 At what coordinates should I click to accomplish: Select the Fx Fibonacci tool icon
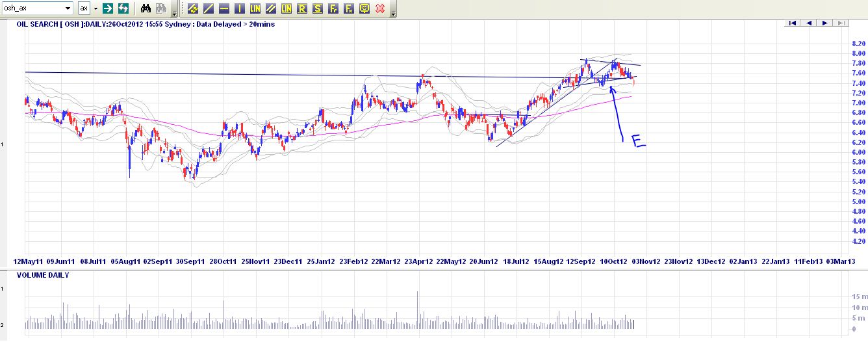coord(349,8)
